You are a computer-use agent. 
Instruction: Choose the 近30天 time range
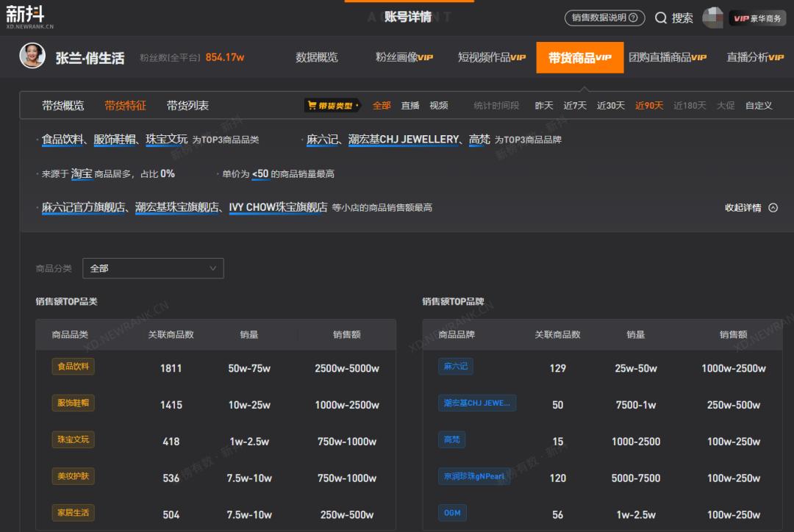(610, 105)
